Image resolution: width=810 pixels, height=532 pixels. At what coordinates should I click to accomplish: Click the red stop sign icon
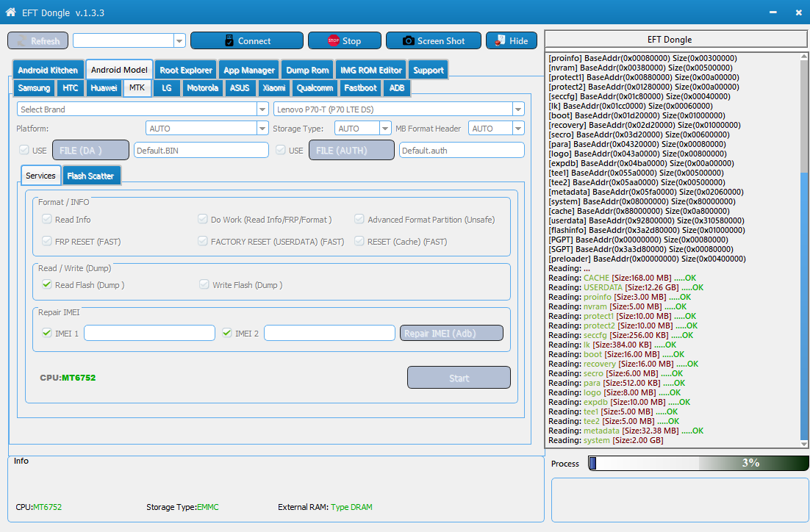pos(333,40)
